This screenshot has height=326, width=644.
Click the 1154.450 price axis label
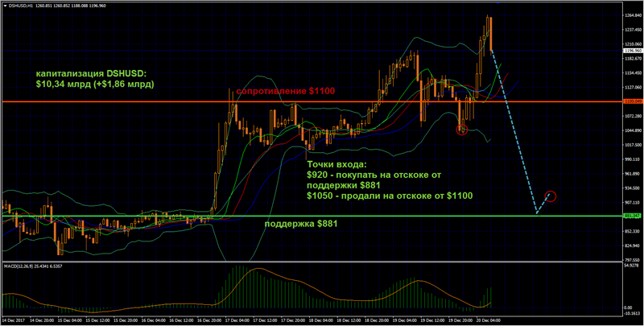click(x=634, y=73)
